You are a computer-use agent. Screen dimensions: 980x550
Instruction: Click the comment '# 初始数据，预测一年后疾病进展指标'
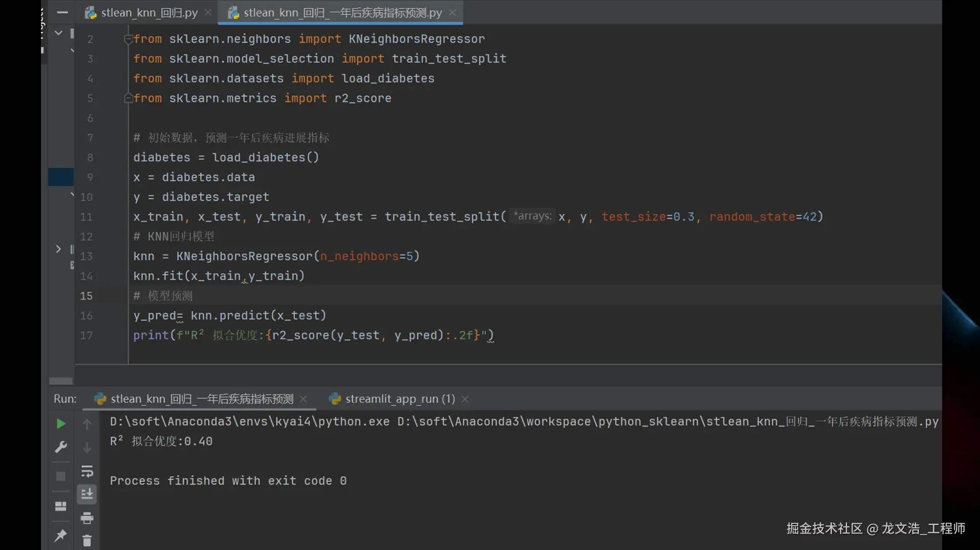(x=231, y=138)
